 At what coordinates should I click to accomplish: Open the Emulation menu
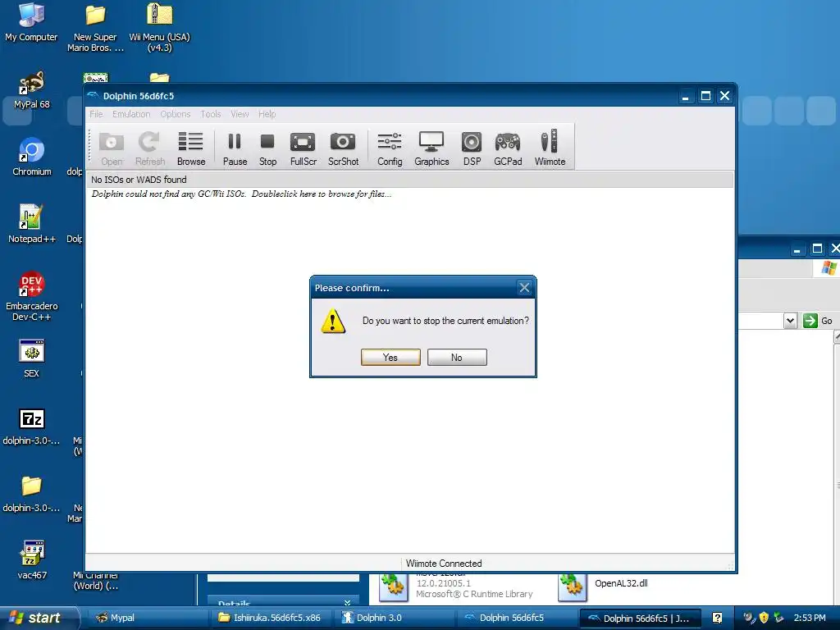[x=131, y=114]
